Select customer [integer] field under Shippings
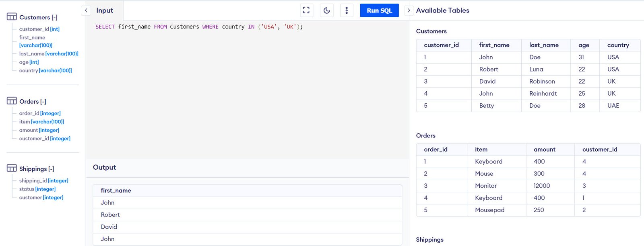The height and width of the screenshot is (246, 644). pyautogui.click(x=41, y=198)
